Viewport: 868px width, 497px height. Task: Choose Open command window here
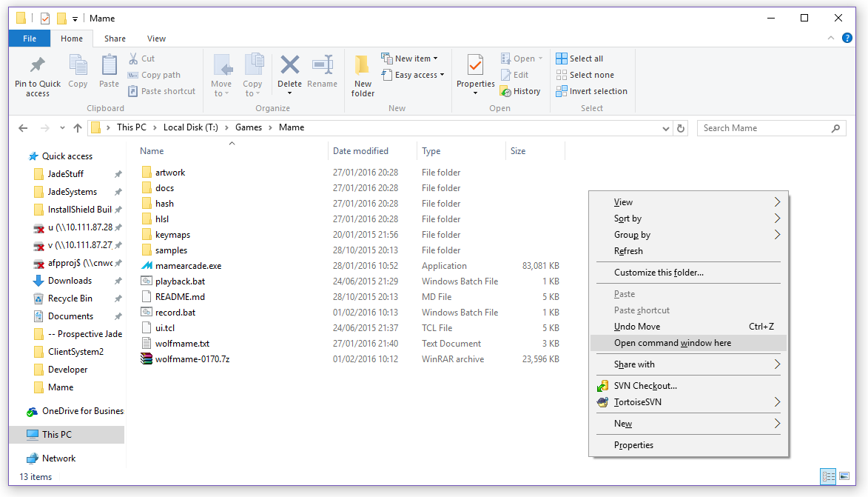click(x=688, y=343)
